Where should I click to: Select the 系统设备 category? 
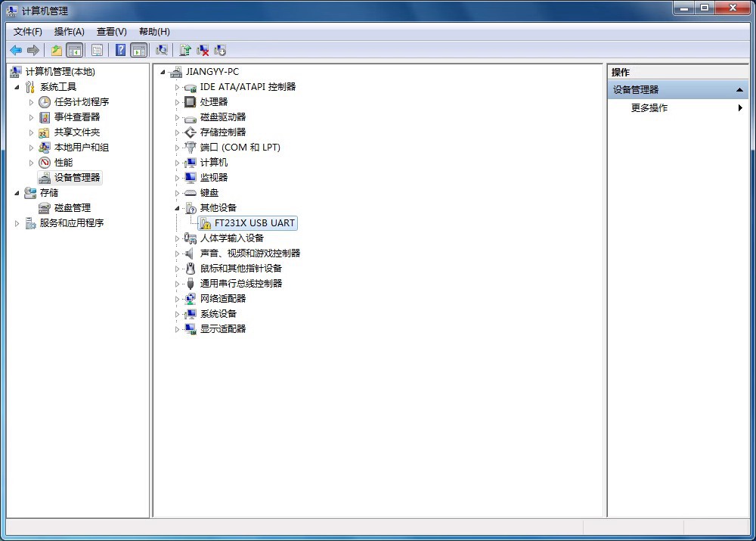pyautogui.click(x=218, y=314)
